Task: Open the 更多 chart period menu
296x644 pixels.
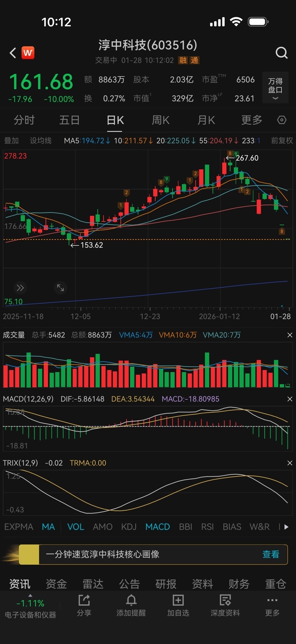Action: click(252, 120)
